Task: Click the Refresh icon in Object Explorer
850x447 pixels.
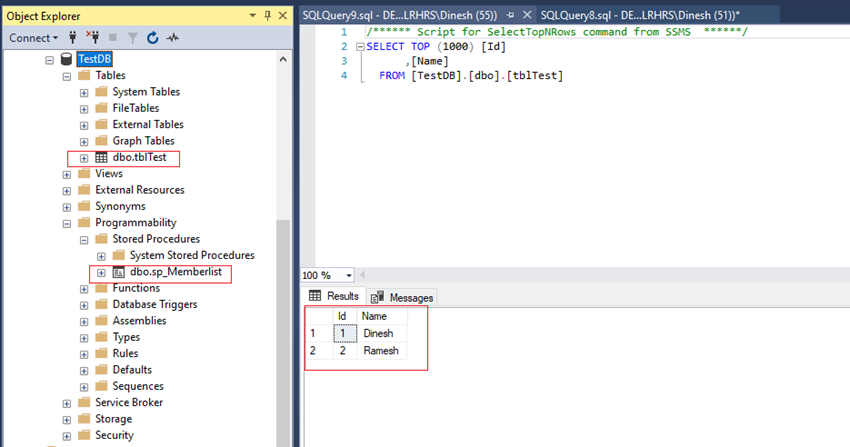Action: [x=153, y=37]
